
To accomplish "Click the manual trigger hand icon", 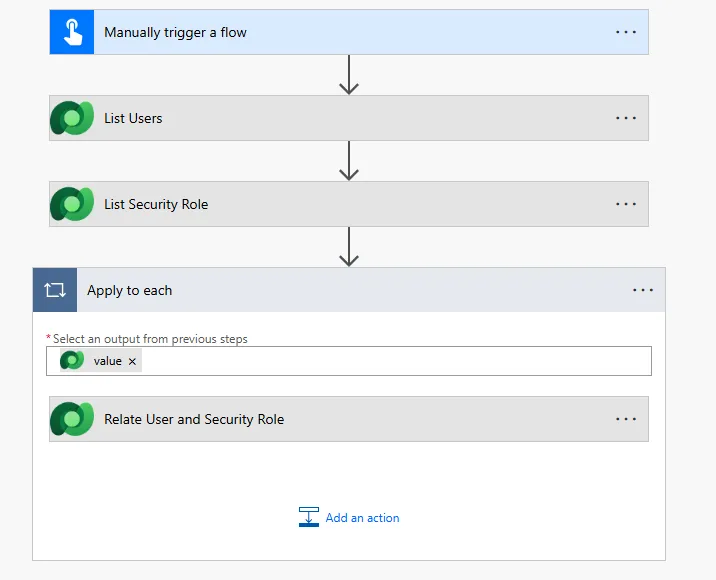I will pyautogui.click(x=72, y=32).
